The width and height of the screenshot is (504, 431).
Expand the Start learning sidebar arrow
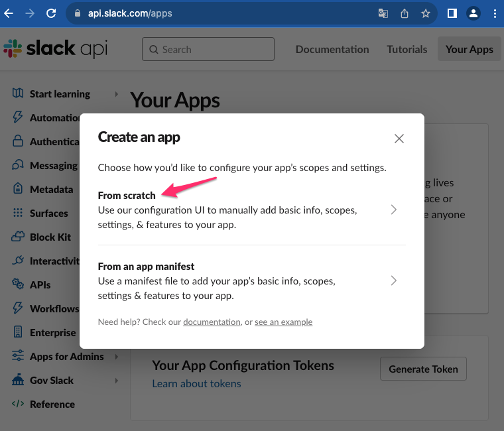coord(116,94)
